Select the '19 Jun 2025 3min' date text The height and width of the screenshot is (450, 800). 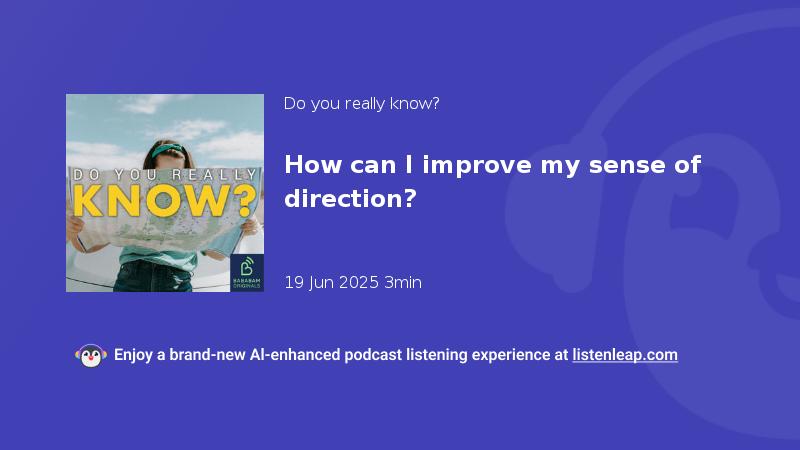[x=353, y=282]
